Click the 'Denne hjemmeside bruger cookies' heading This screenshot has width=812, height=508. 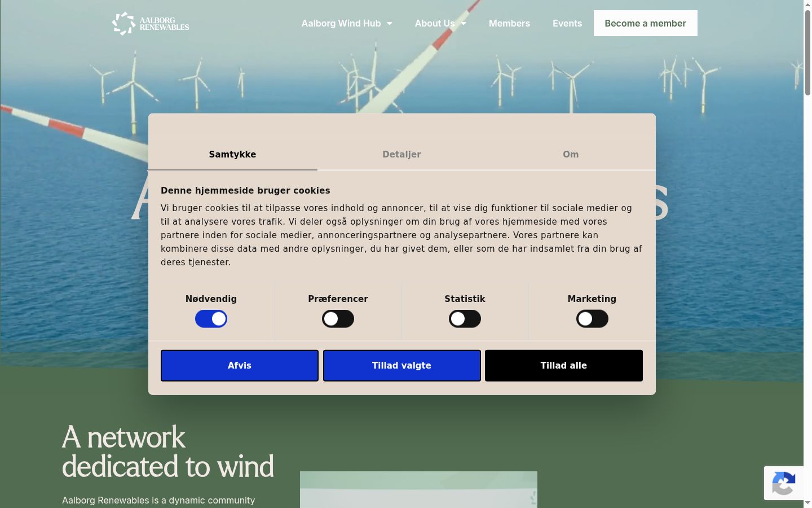tap(245, 190)
